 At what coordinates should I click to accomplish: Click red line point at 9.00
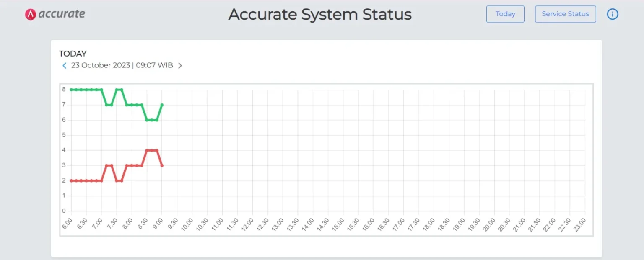pyautogui.click(x=162, y=165)
